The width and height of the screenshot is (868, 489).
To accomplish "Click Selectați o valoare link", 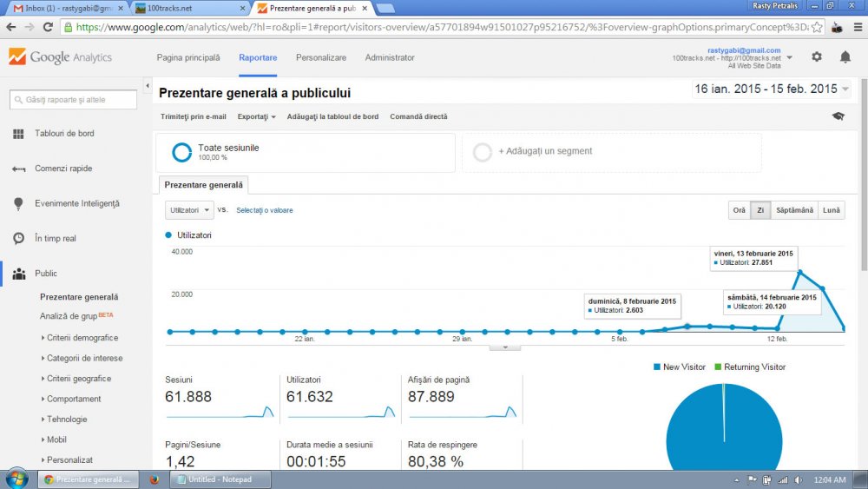I will pyautogui.click(x=265, y=210).
